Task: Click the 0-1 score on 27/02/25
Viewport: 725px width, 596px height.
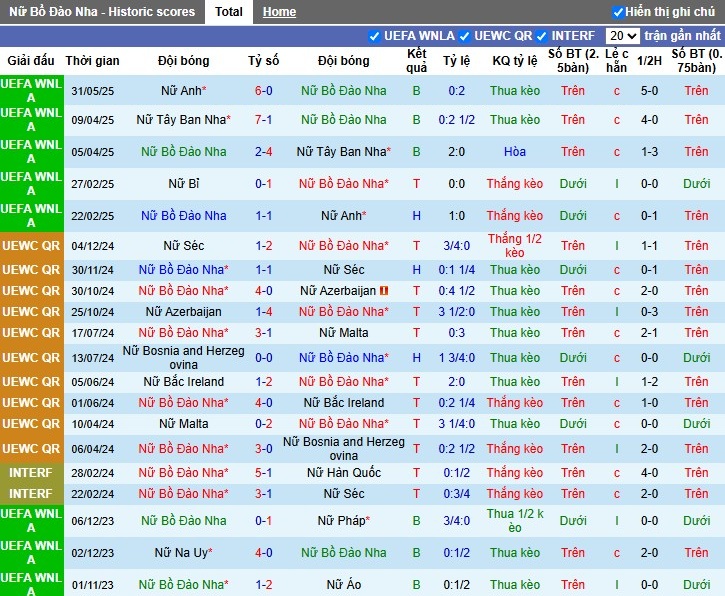Action: coord(264,184)
